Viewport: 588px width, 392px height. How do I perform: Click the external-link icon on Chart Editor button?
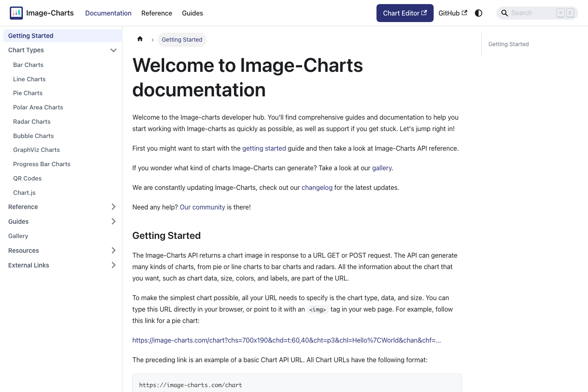click(x=424, y=12)
